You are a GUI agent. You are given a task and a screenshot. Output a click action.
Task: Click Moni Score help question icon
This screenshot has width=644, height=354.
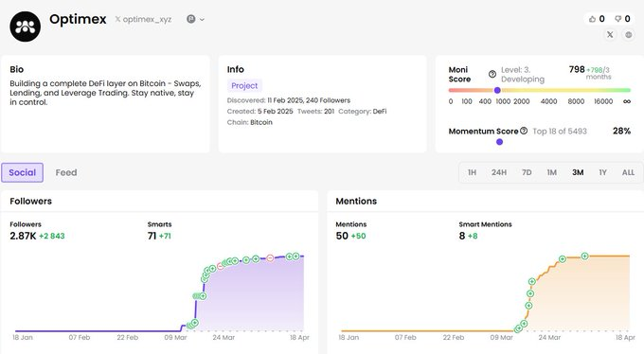[492, 74]
